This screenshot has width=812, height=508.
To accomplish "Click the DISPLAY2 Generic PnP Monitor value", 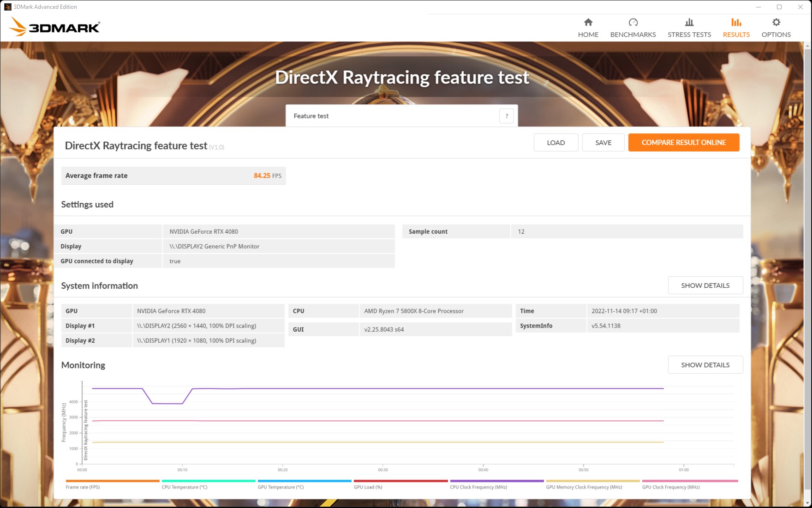I will pyautogui.click(x=215, y=246).
